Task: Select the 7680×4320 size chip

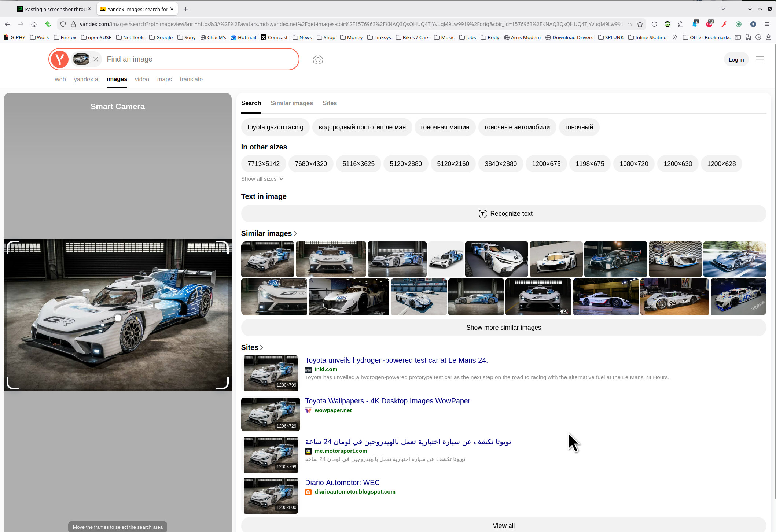Action: coord(310,164)
